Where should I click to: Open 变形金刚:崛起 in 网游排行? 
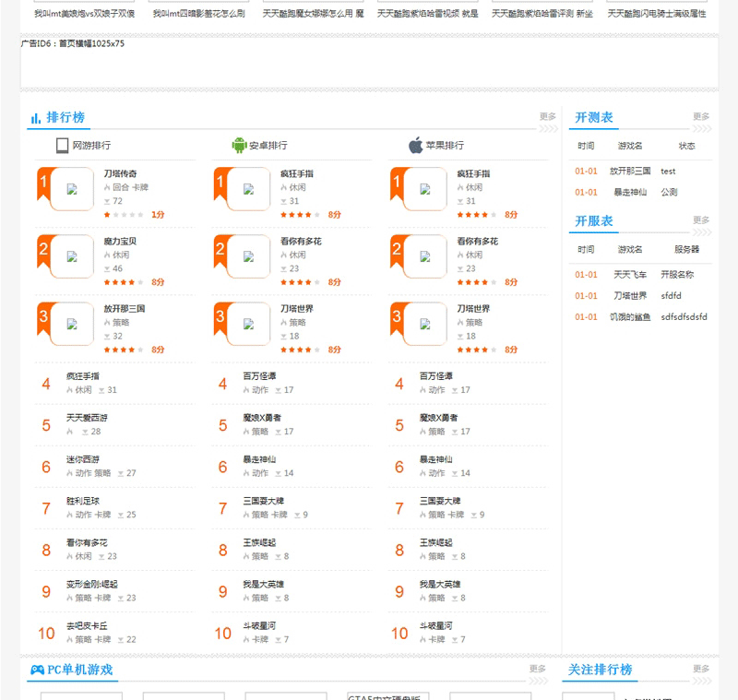(x=92, y=585)
